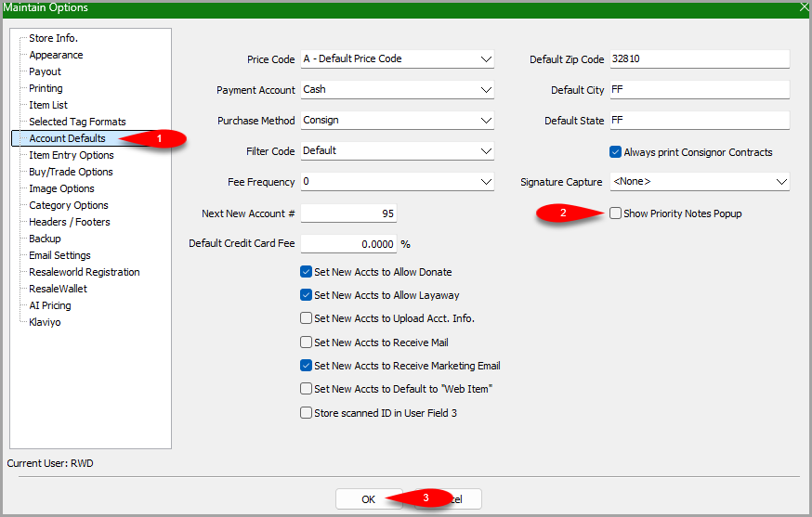
Task: Open the Payment Account dropdown
Action: click(x=486, y=89)
